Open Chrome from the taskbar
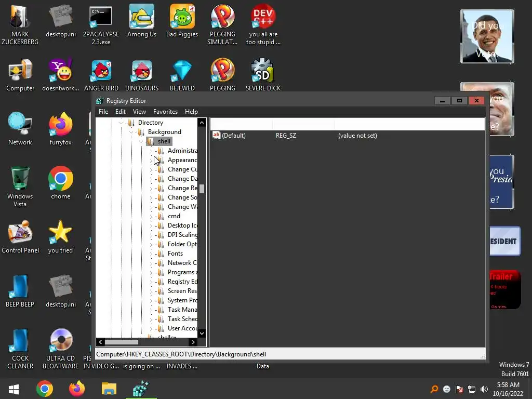Screen dimensions: 532x399 [x=45, y=389]
